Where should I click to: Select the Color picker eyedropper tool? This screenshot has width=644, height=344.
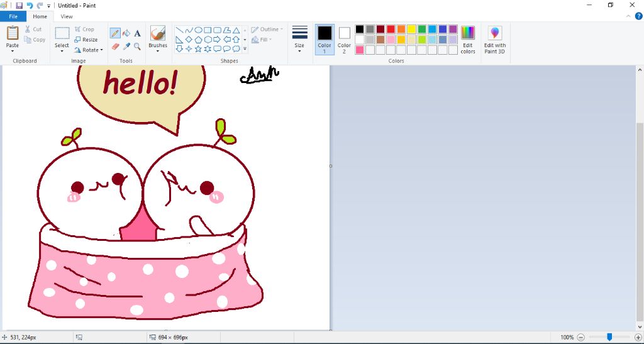[126, 47]
